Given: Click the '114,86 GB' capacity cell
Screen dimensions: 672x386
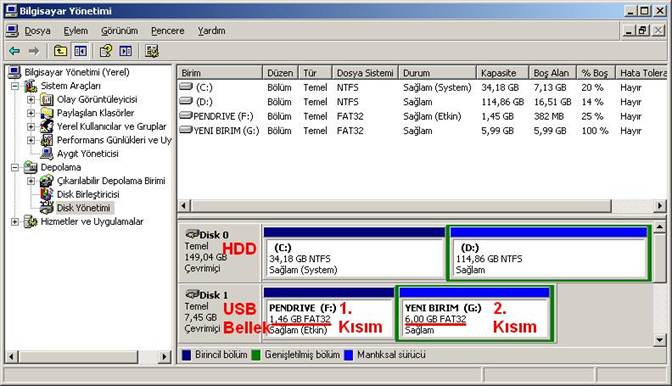Looking at the screenshot, I should tap(502, 102).
